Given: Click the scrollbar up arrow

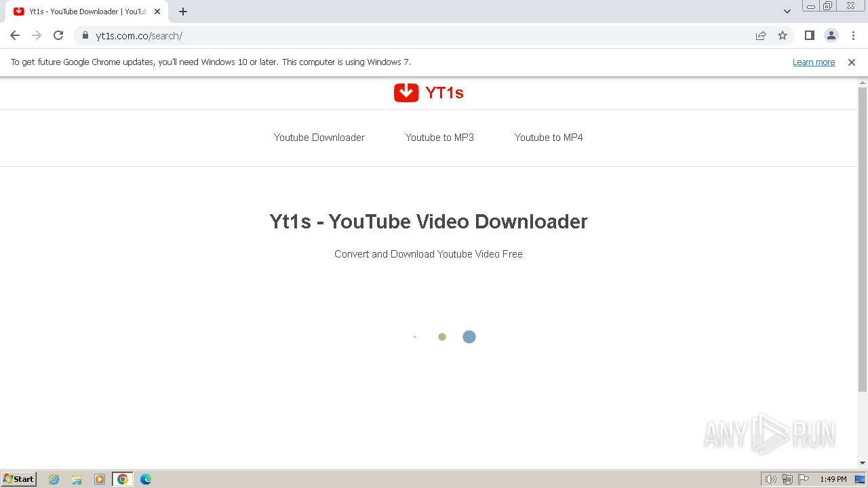Looking at the screenshot, I should [x=863, y=82].
